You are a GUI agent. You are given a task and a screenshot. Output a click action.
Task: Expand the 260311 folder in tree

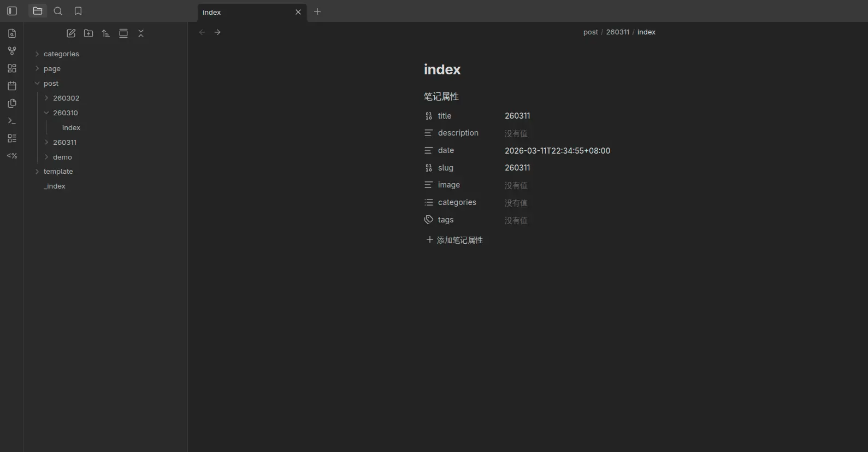click(64, 143)
